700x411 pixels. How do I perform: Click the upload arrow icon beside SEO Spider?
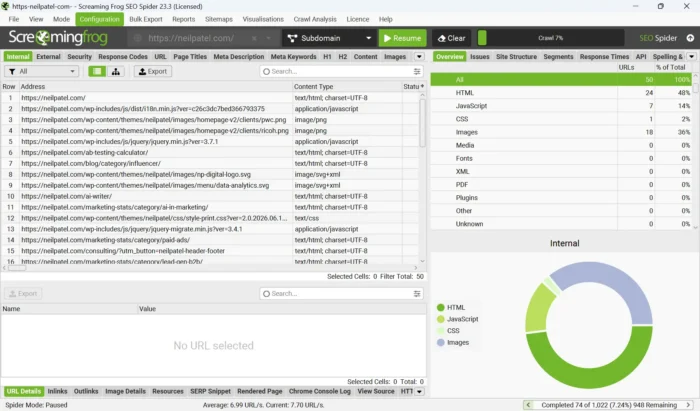point(690,38)
